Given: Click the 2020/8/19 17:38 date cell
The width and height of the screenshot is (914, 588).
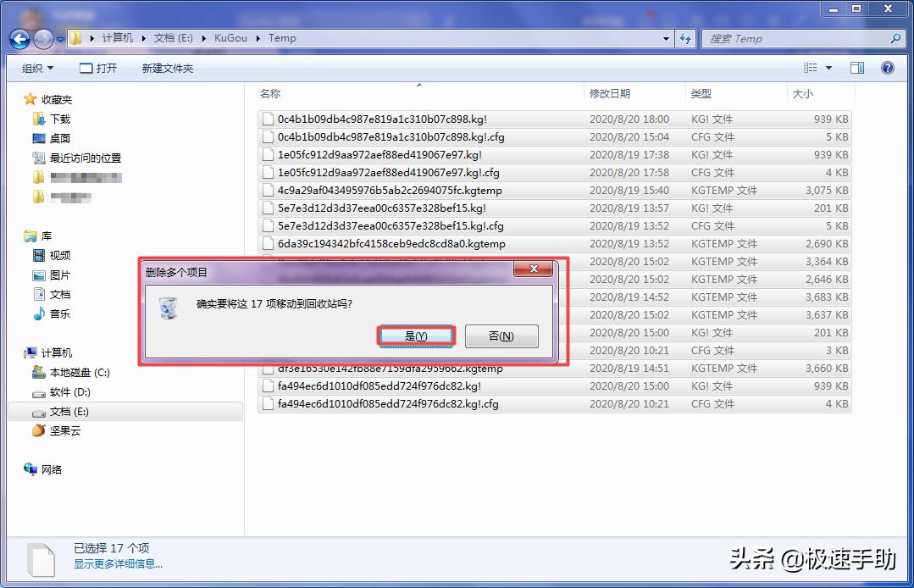Looking at the screenshot, I should 629,154.
